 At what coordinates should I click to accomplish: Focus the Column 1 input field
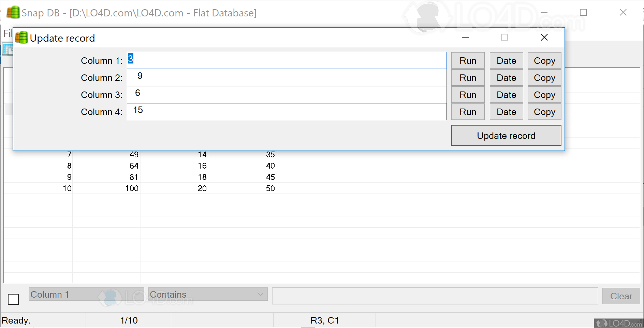click(287, 60)
